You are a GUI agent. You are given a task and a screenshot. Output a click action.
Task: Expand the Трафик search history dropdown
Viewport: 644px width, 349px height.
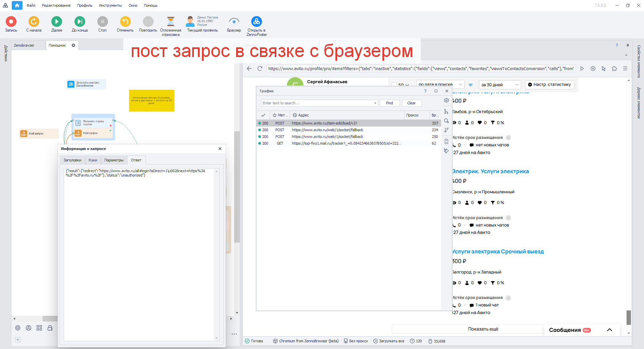coord(375,103)
